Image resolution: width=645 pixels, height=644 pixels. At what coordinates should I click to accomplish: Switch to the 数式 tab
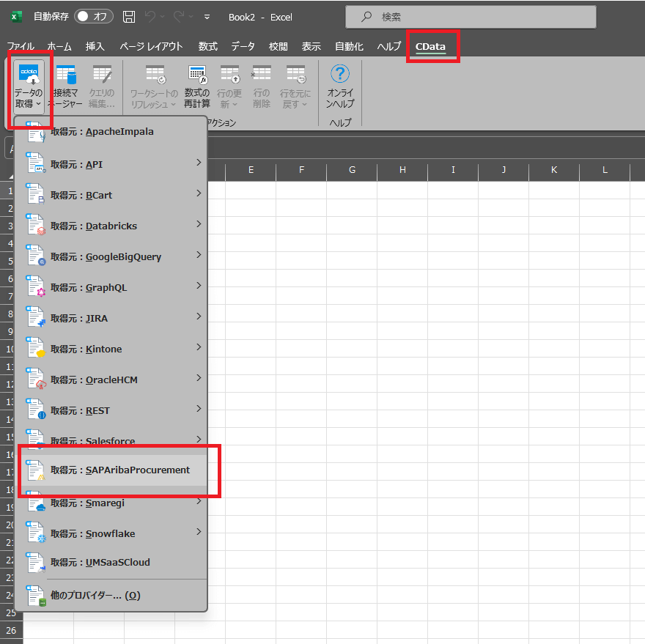(x=207, y=46)
